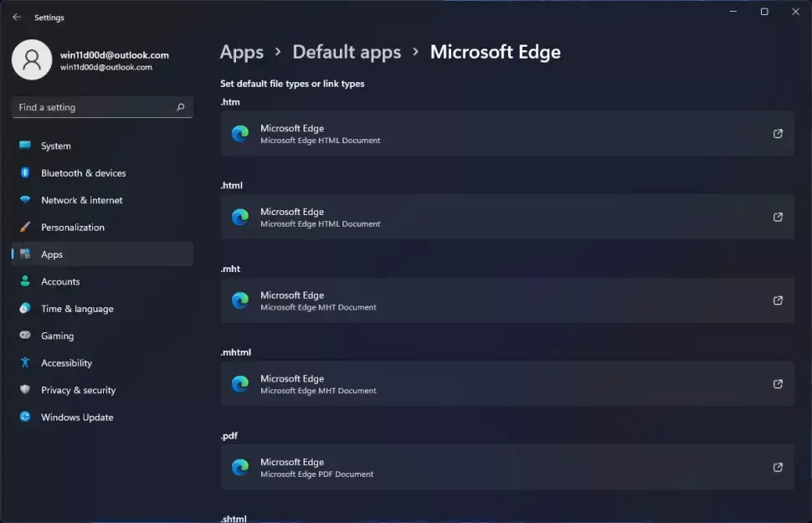Click the back arrow in Settings title bar
The image size is (812, 523).
[17, 17]
